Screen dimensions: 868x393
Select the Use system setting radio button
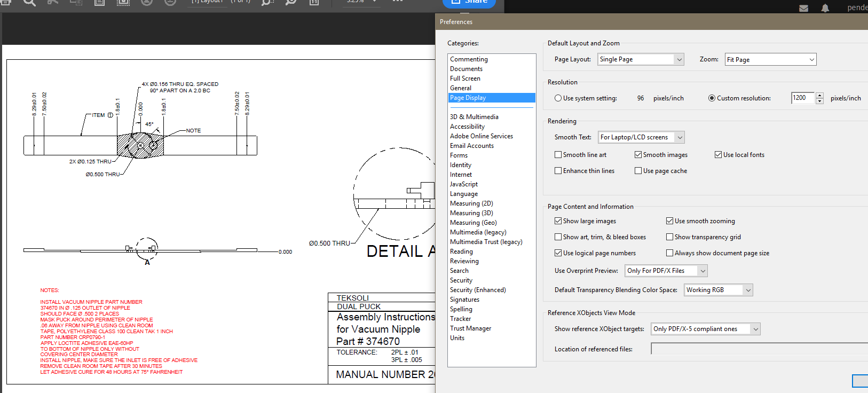(558, 98)
